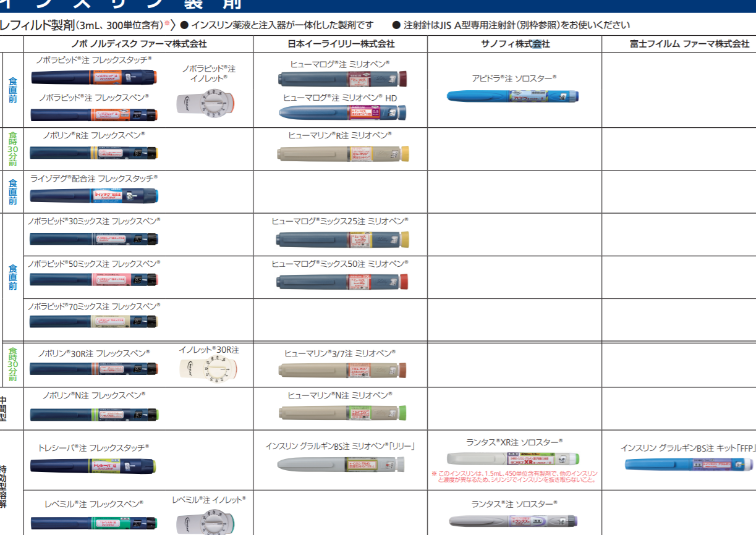Click the ランタス注 ソロスター product name label

514,504
